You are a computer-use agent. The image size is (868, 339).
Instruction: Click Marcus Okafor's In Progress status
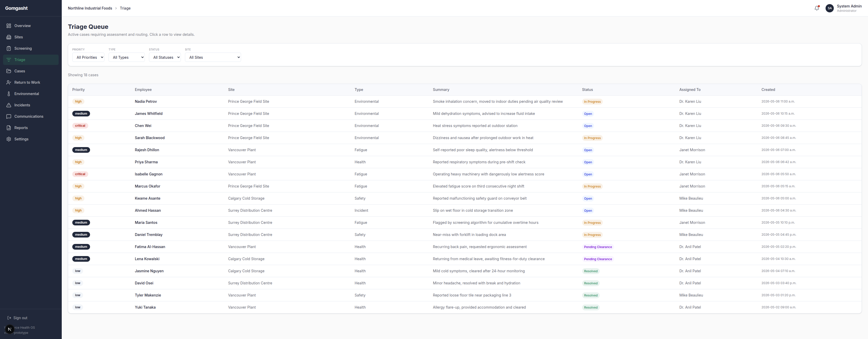tap(592, 187)
